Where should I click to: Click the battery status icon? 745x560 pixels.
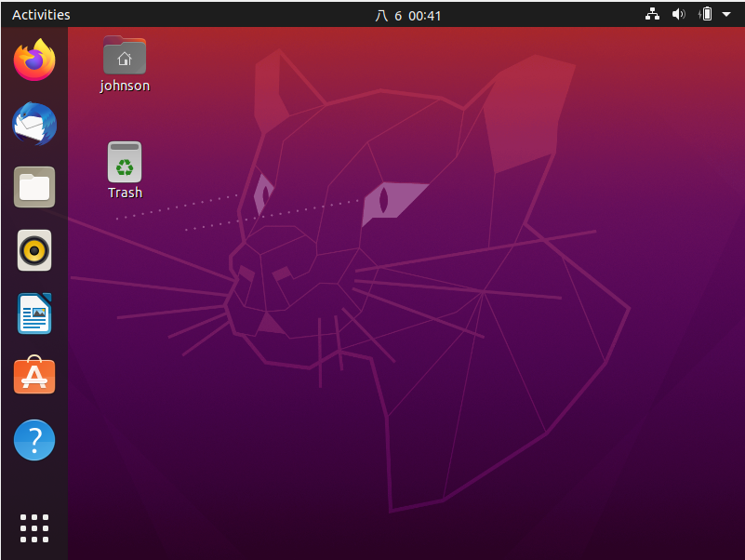(705, 14)
